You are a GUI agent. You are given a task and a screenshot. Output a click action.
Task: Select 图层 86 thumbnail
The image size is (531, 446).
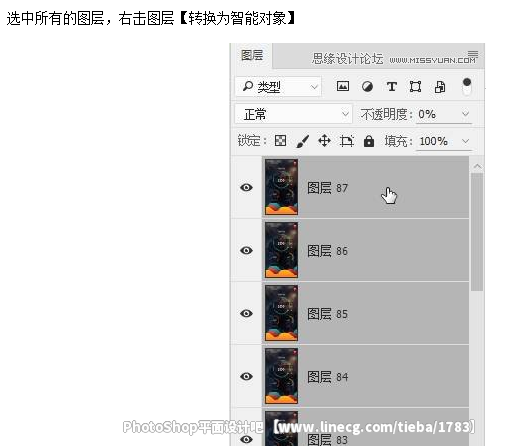pyautogui.click(x=281, y=250)
